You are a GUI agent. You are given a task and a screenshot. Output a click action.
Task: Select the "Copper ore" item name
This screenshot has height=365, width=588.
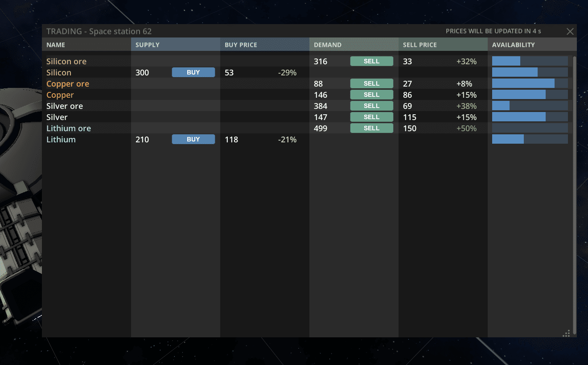68,84
